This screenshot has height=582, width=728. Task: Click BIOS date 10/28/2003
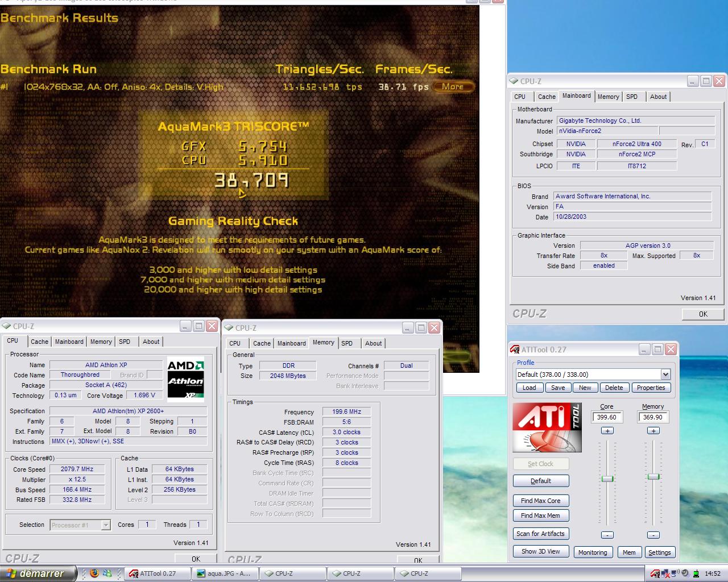[x=632, y=217]
